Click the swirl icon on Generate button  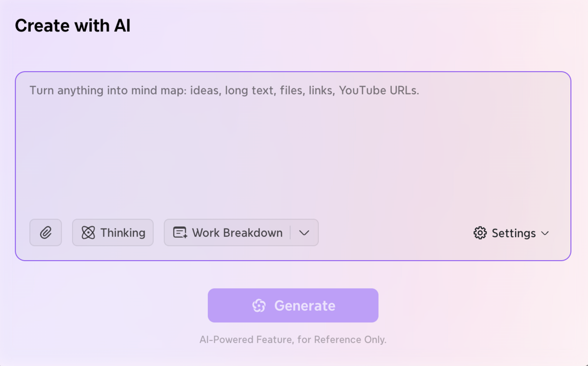(259, 306)
